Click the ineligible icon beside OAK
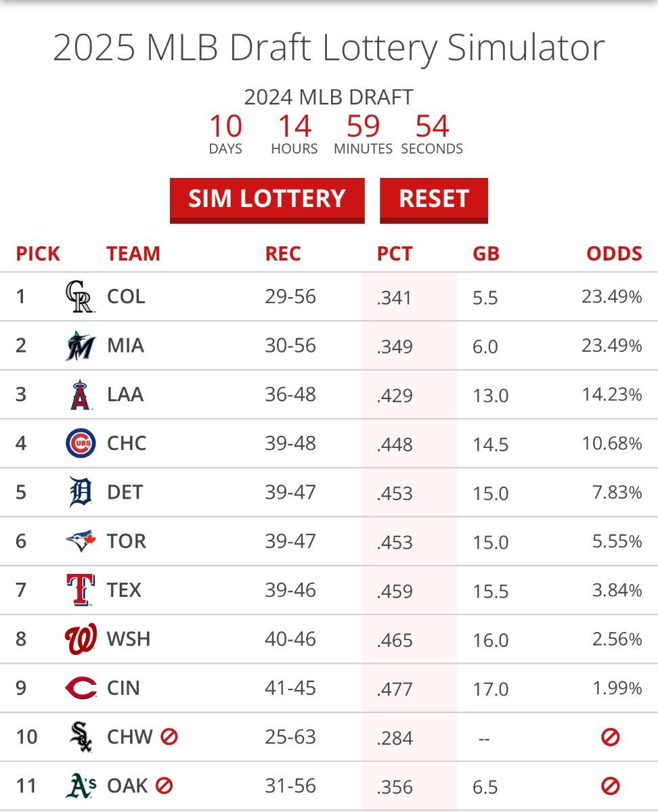658x812 pixels. click(164, 785)
